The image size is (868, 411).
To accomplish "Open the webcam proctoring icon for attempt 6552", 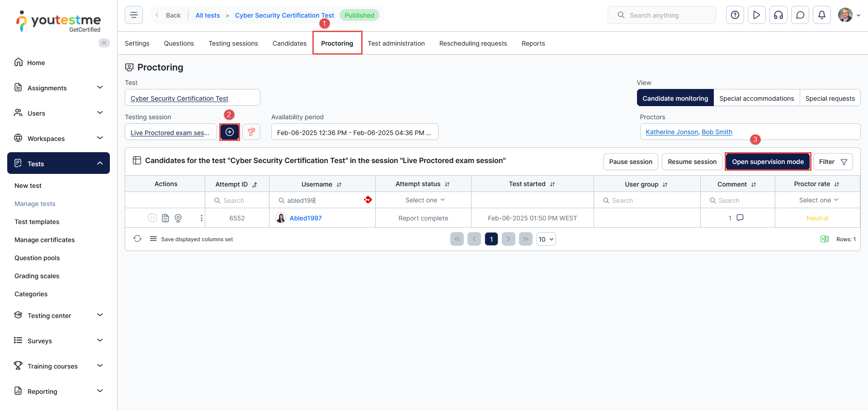I will (x=178, y=218).
